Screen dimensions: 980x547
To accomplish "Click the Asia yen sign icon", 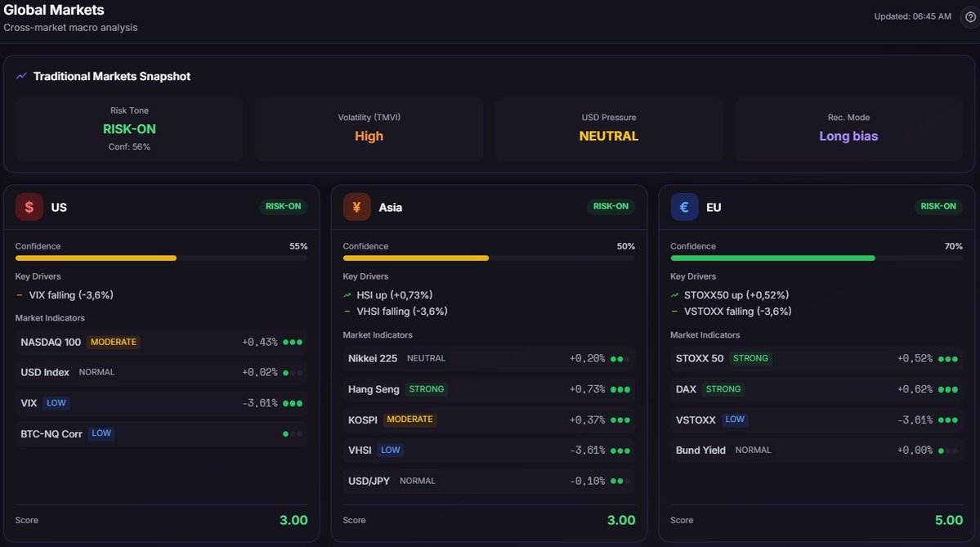I will [x=356, y=207].
